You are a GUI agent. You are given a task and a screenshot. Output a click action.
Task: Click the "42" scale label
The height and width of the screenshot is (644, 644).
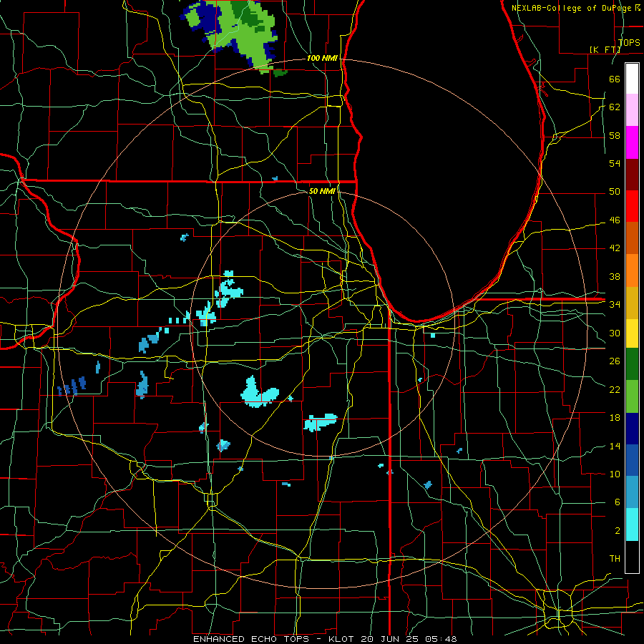[x=615, y=248]
